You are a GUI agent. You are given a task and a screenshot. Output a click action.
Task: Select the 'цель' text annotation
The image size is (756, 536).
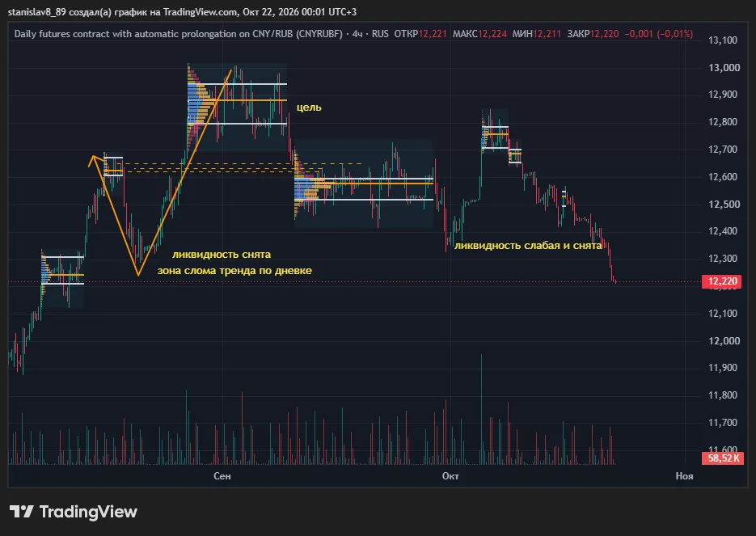point(309,107)
